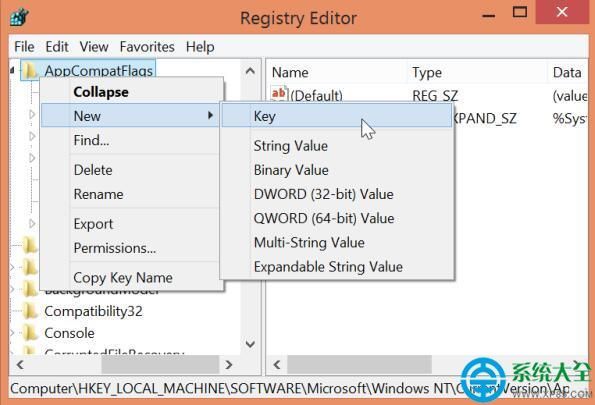Choose Permissions... from context menu

tap(115, 248)
